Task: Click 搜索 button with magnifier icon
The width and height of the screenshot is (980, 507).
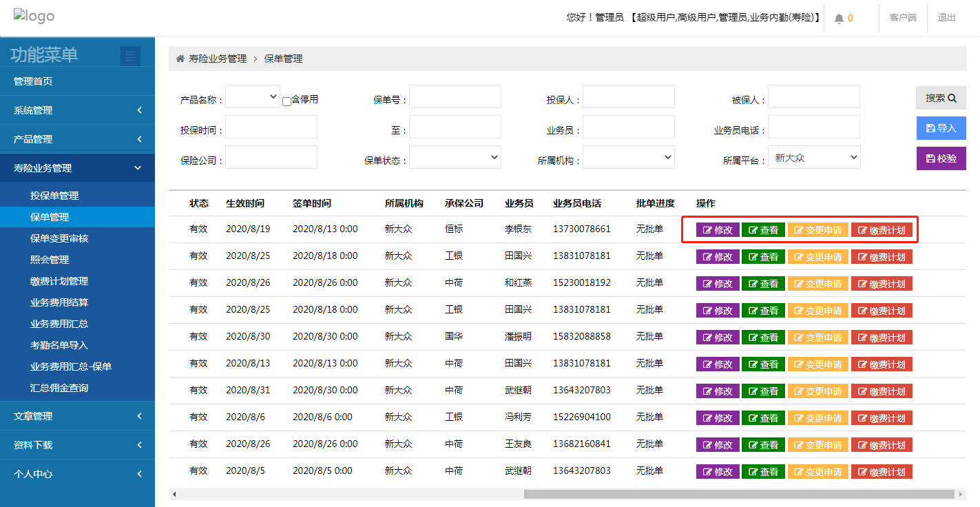Action: coord(941,98)
